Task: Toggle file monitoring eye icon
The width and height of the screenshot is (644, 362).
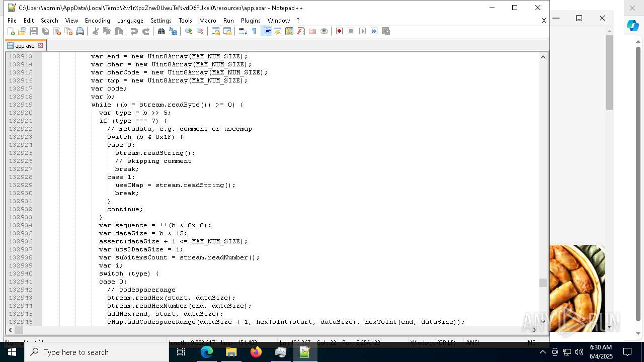Action: click(324, 31)
